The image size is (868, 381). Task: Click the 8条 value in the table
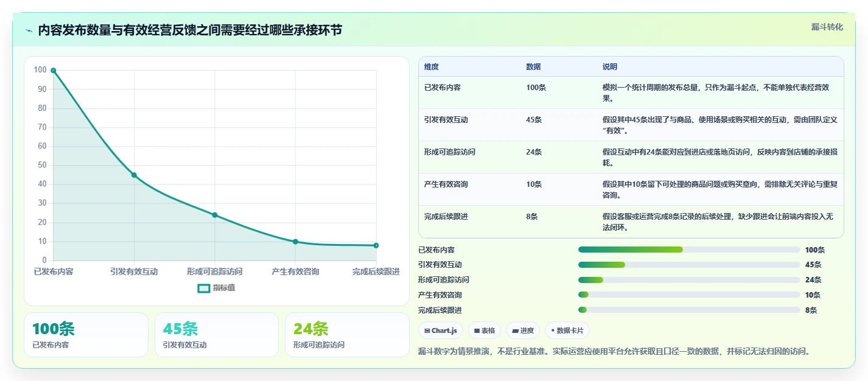(x=532, y=217)
